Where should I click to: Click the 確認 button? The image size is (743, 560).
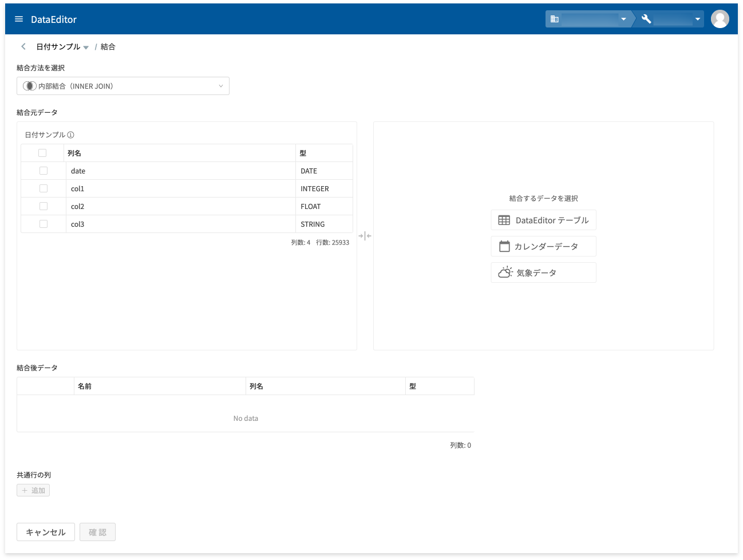(97, 532)
